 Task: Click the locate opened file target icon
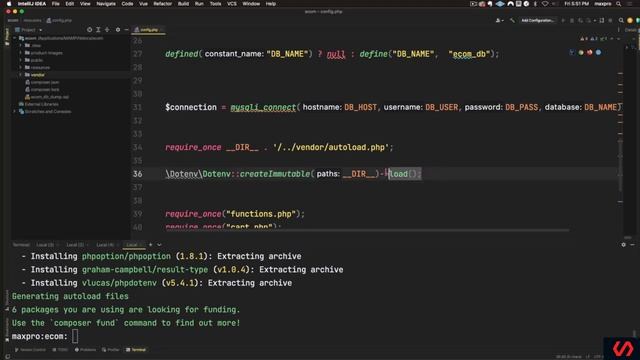pos(89,30)
